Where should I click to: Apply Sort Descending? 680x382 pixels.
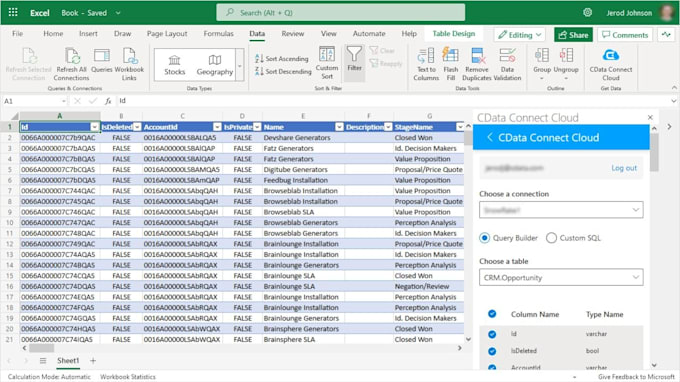[x=283, y=71]
